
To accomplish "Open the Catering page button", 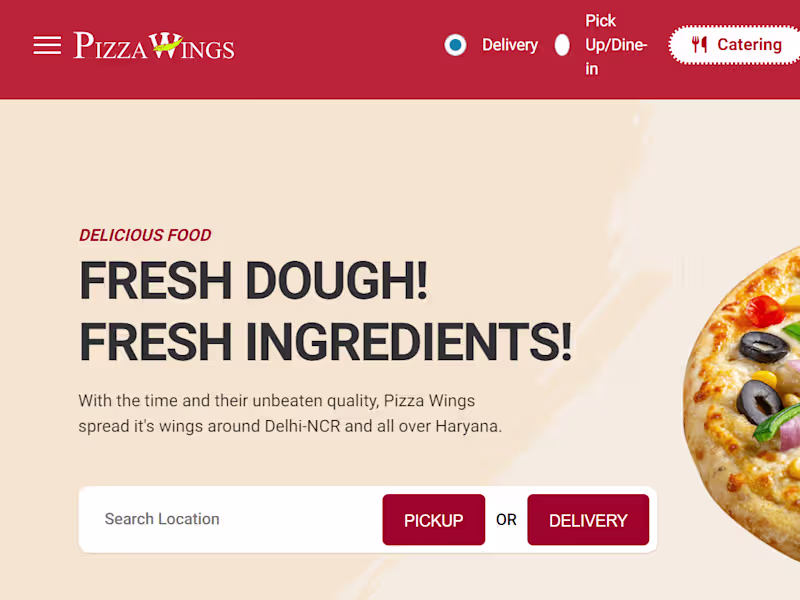I will 735,45.
